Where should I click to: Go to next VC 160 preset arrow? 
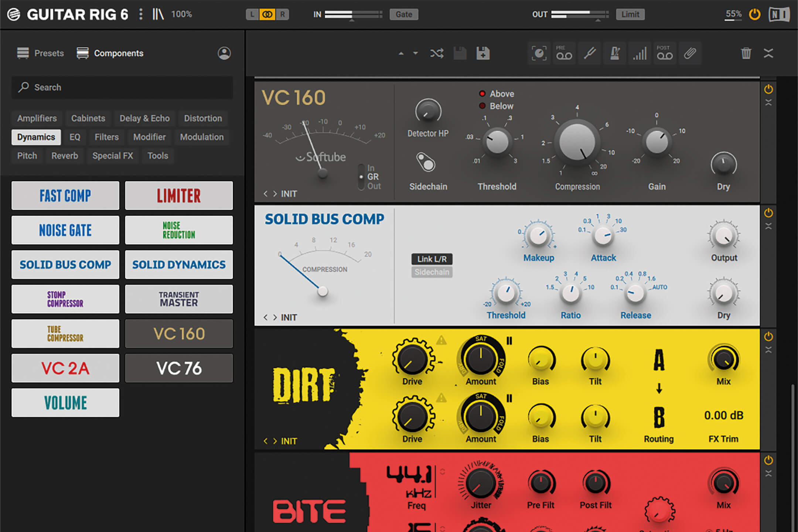(275, 194)
